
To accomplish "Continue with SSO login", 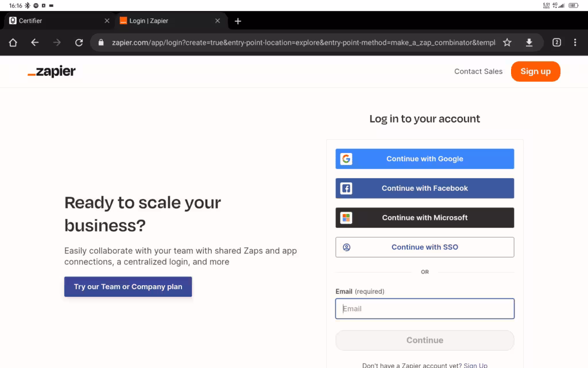I will tap(424, 247).
